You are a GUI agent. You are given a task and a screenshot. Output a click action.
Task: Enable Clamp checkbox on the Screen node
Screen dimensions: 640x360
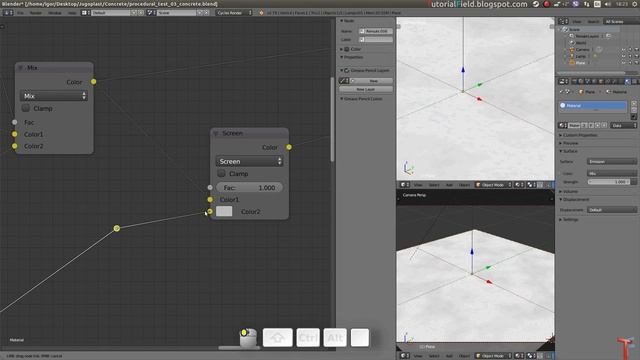point(221,173)
